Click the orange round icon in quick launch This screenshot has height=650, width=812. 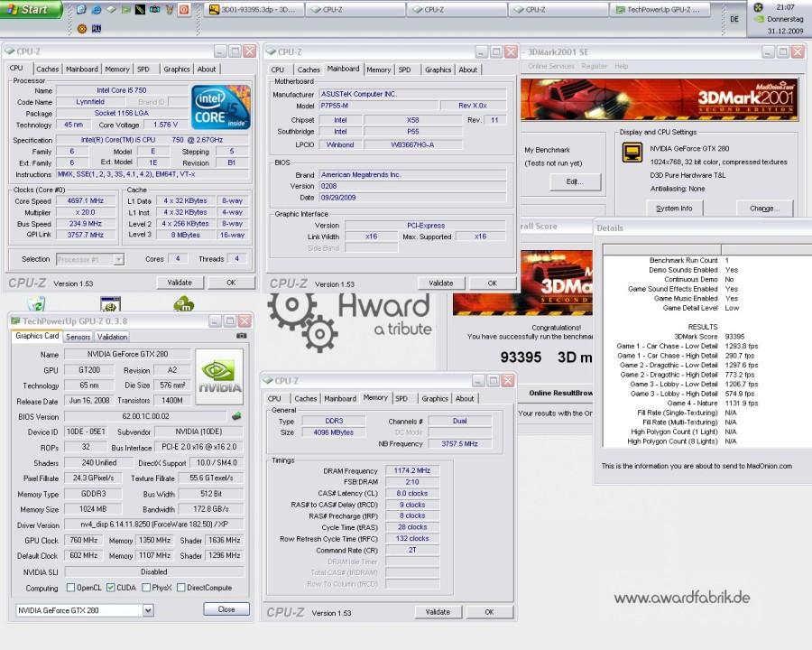[82, 29]
